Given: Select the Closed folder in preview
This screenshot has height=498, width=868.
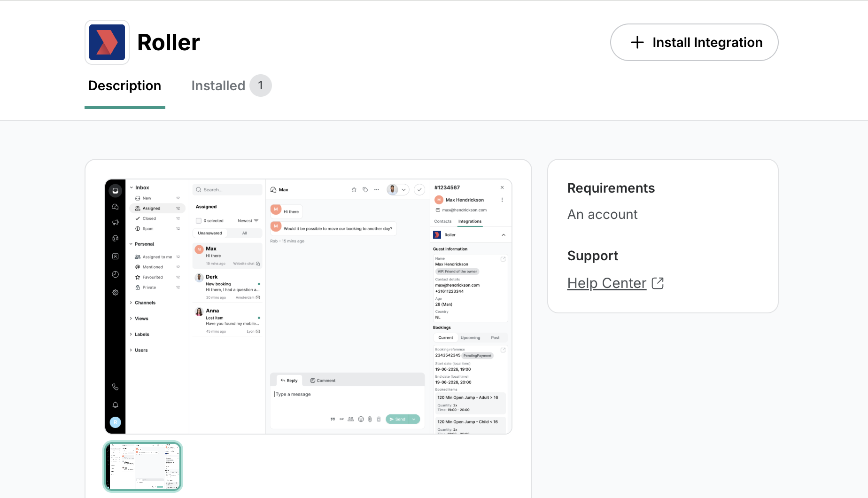Looking at the screenshot, I should [x=157, y=218].
